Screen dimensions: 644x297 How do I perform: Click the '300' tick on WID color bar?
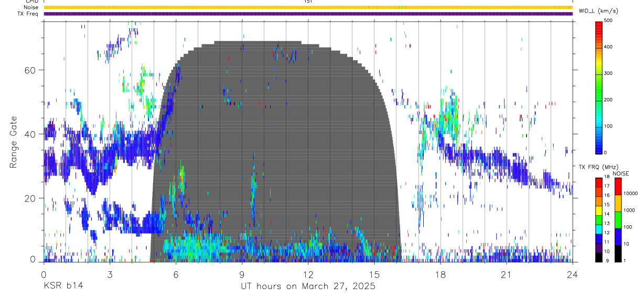coord(609,73)
